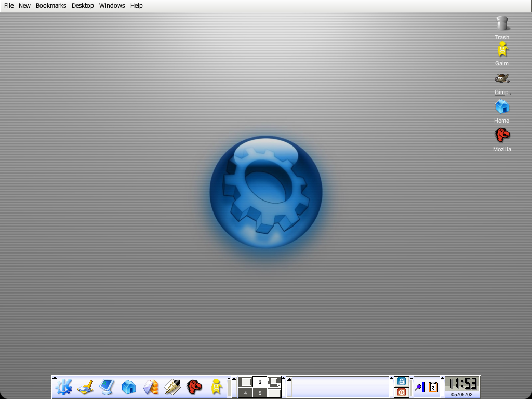The image size is (532, 399).
Task: Click the show desktop pencil icon in panel
Action: point(86,387)
